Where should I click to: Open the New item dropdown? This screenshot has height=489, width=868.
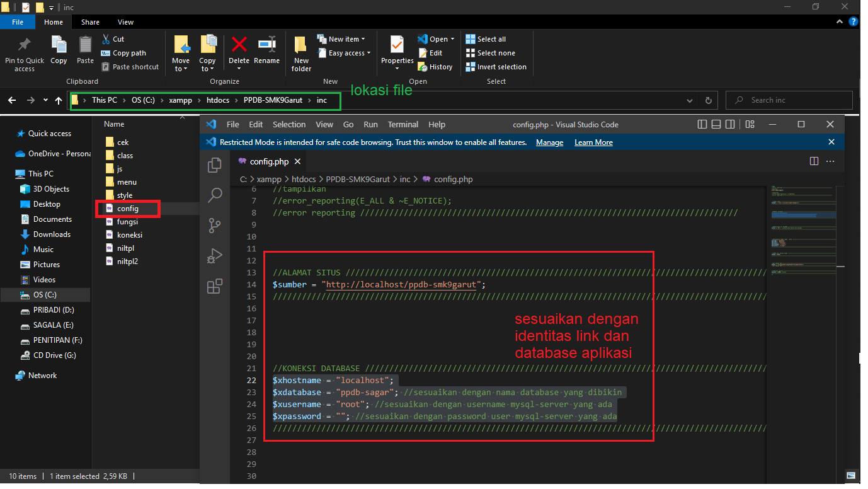(x=341, y=39)
